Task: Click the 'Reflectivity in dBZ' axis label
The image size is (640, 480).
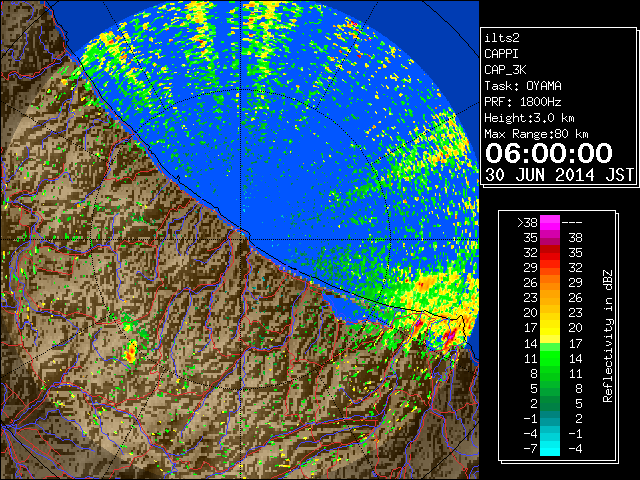Action: pyautogui.click(x=608, y=336)
